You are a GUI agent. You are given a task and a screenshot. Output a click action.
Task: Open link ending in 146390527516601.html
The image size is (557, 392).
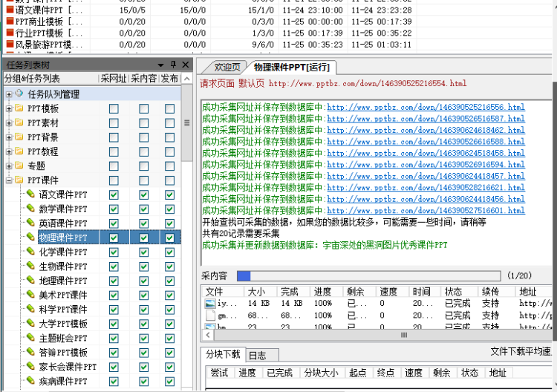(x=426, y=211)
